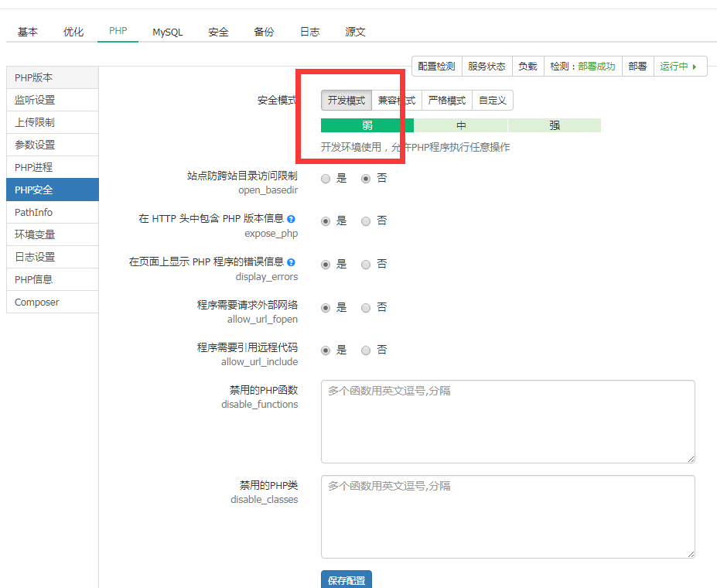Screen dimensions: 717x588
Task: Click help icon beside display_errors label
Action: pyautogui.click(x=291, y=262)
